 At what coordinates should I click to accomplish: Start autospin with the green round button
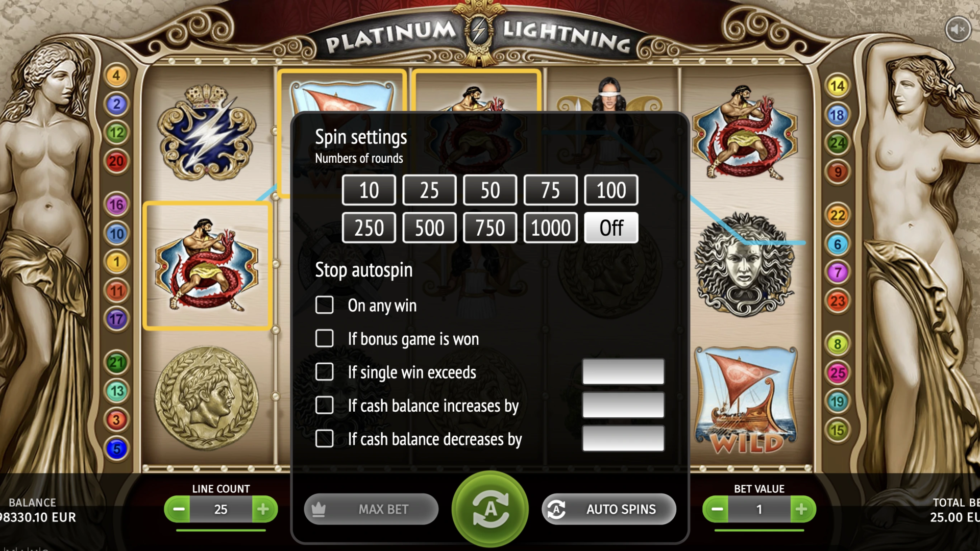[x=490, y=509]
